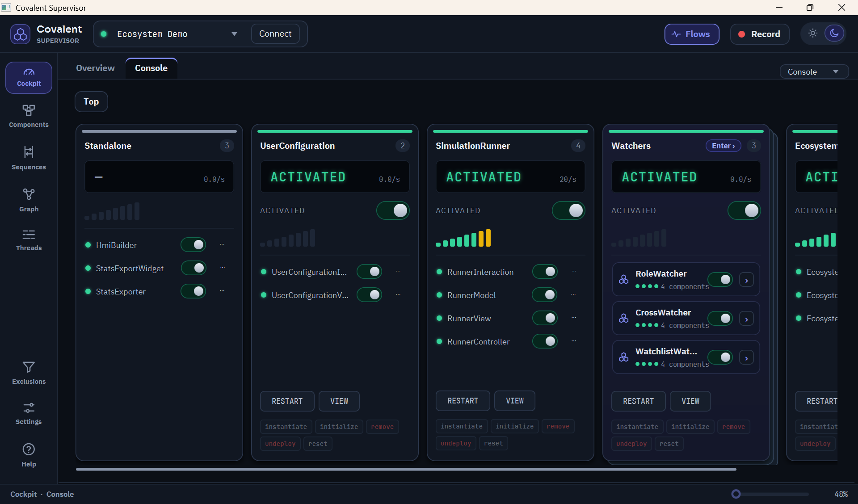This screenshot has width=858, height=504.
Task: Click VIEW on SimulationRunner card
Action: pyautogui.click(x=514, y=401)
